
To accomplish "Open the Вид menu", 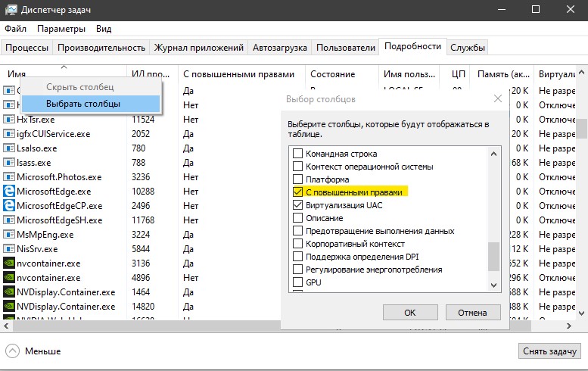I will pyautogui.click(x=104, y=29).
